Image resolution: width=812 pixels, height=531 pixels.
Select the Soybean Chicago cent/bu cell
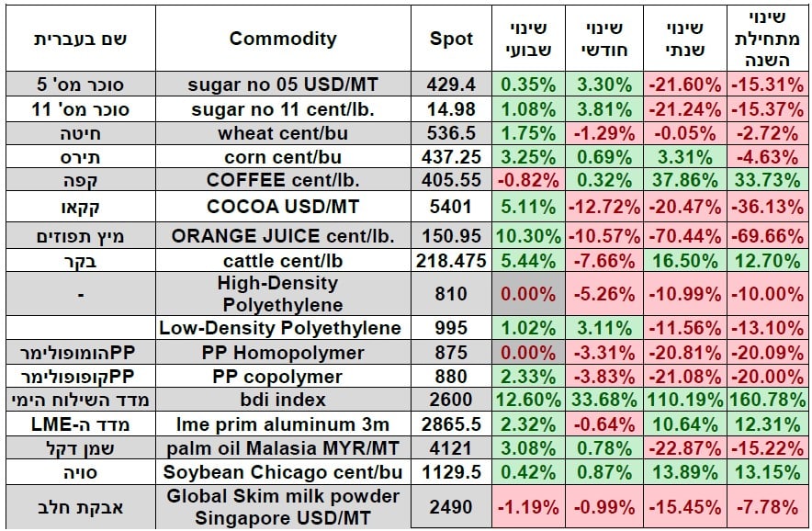coord(282,471)
